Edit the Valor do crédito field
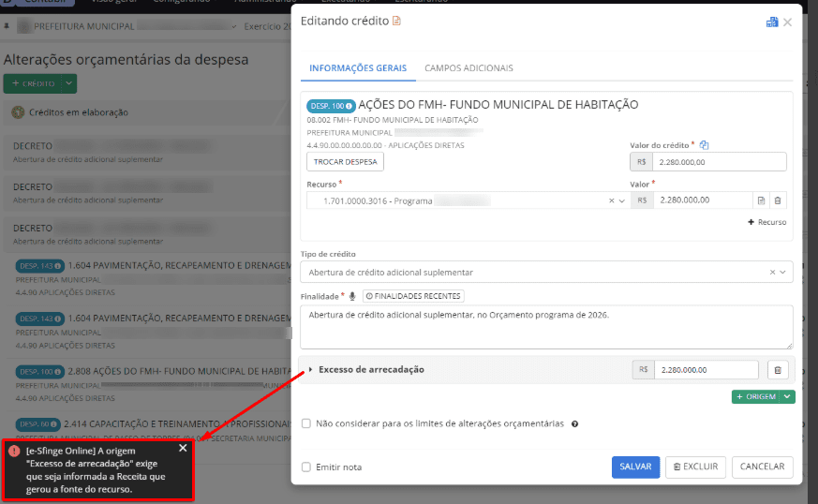 pos(719,162)
